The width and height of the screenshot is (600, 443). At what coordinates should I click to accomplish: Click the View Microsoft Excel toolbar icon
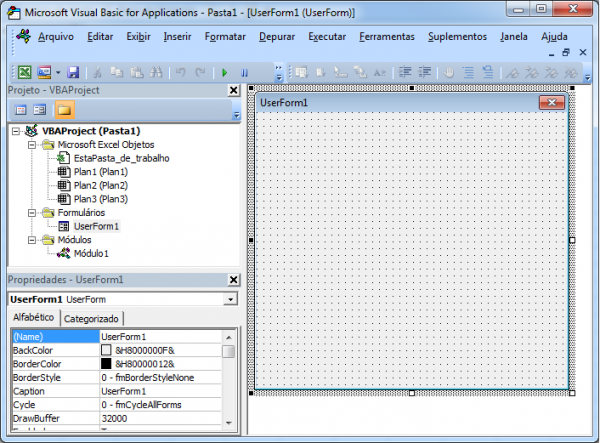[x=25, y=72]
